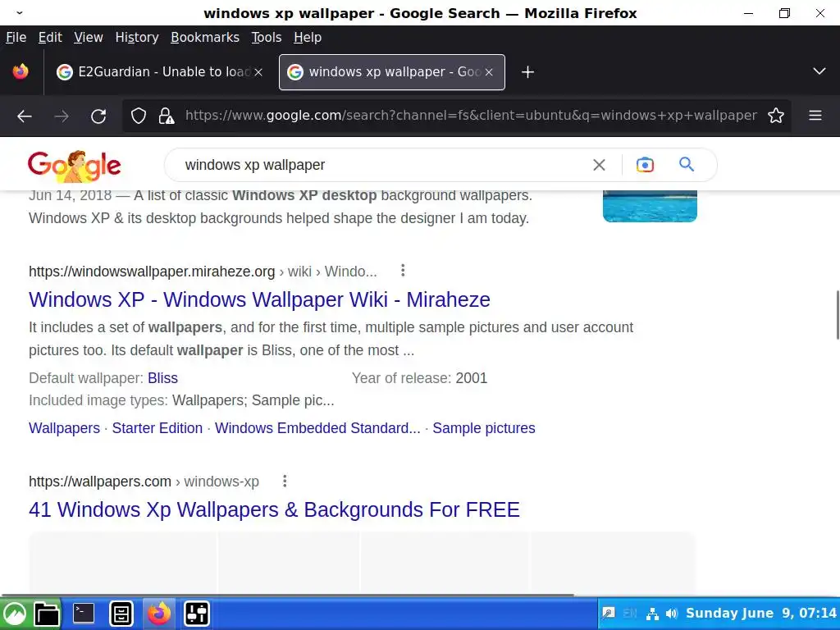Open the title bar window menu chevron
840x630 pixels.
point(20,13)
